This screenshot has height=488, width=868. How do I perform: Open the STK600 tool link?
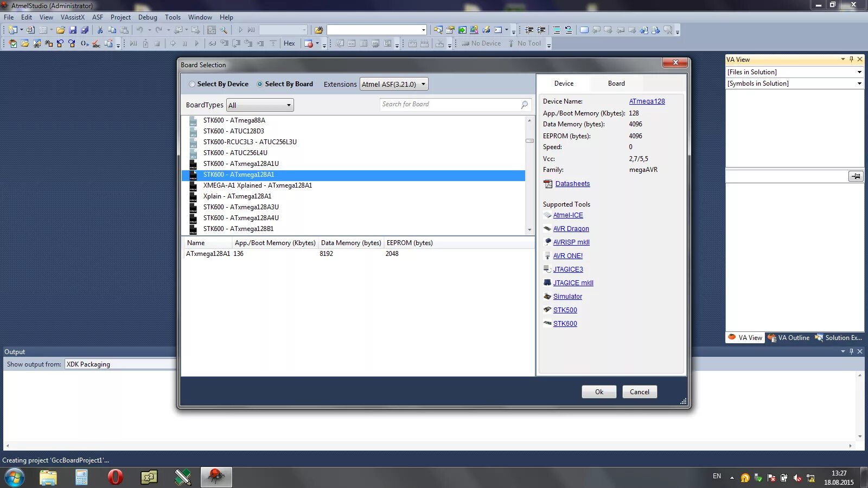[565, 324]
